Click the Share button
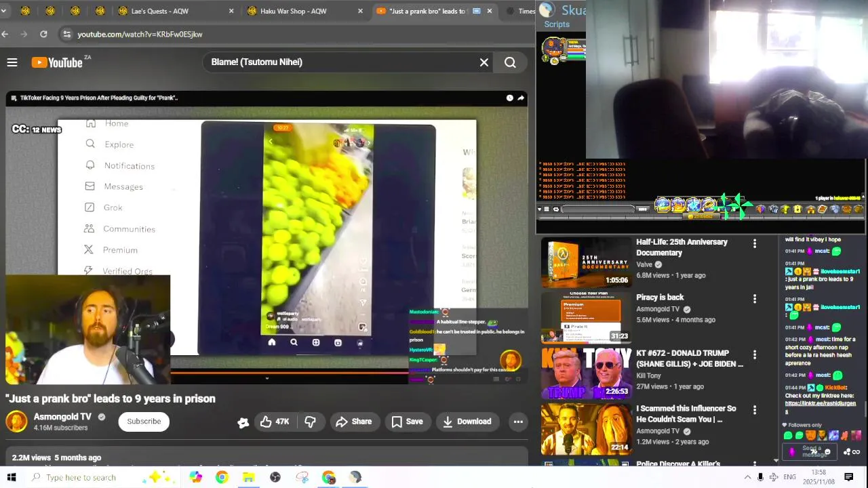Screen dimensions: 868x488 (354, 422)
